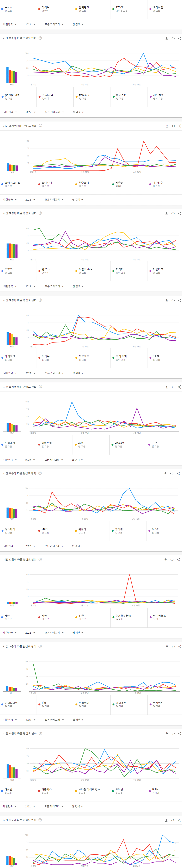Share the 티아라 comparison interest chart
This screenshot has width=182, height=868.
[179, 301]
